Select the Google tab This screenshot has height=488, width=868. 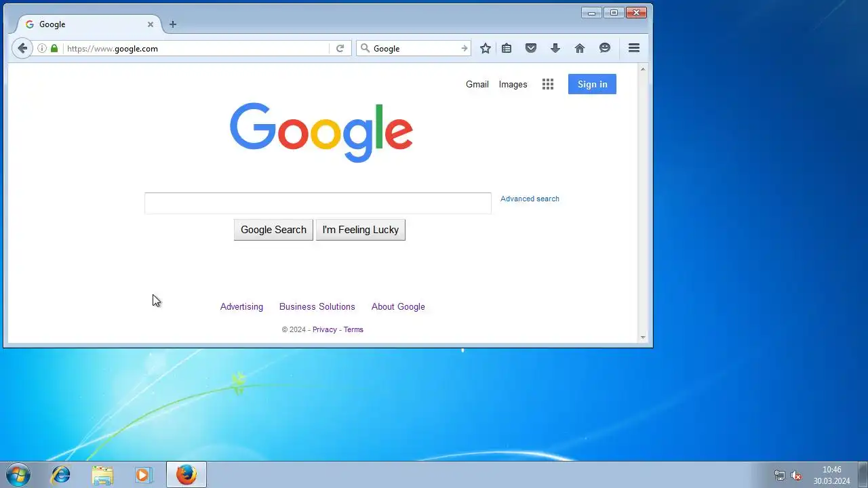90,24
